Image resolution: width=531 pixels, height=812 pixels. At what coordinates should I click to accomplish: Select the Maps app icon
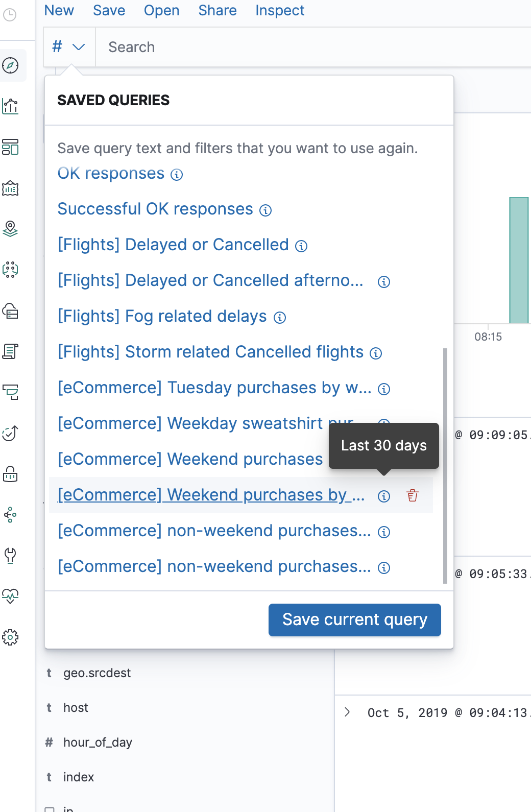[x=10, y=229]
